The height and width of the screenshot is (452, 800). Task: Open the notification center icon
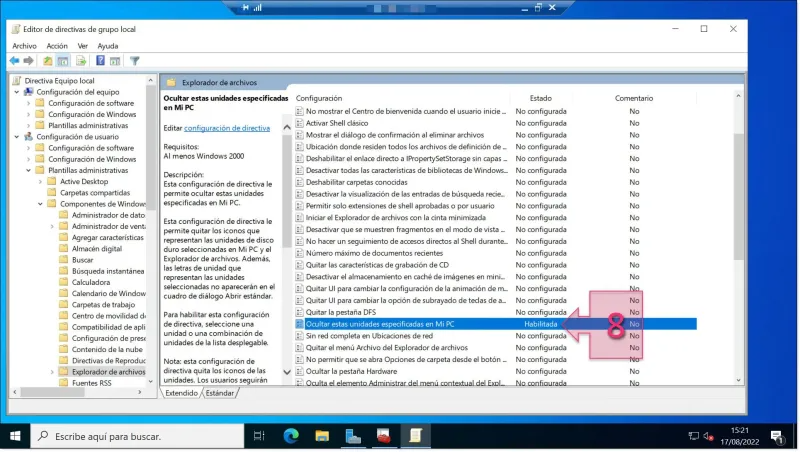[x=777, y=436]
